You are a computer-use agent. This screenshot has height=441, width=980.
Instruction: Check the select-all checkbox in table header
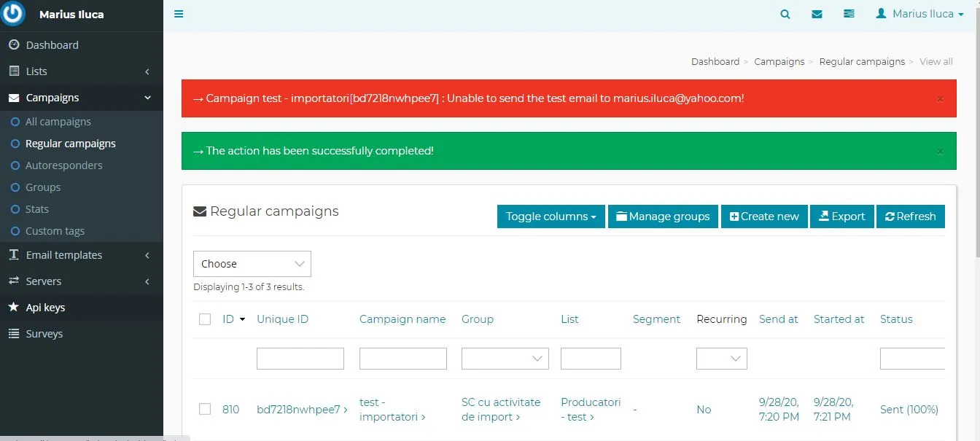point(205,319)
